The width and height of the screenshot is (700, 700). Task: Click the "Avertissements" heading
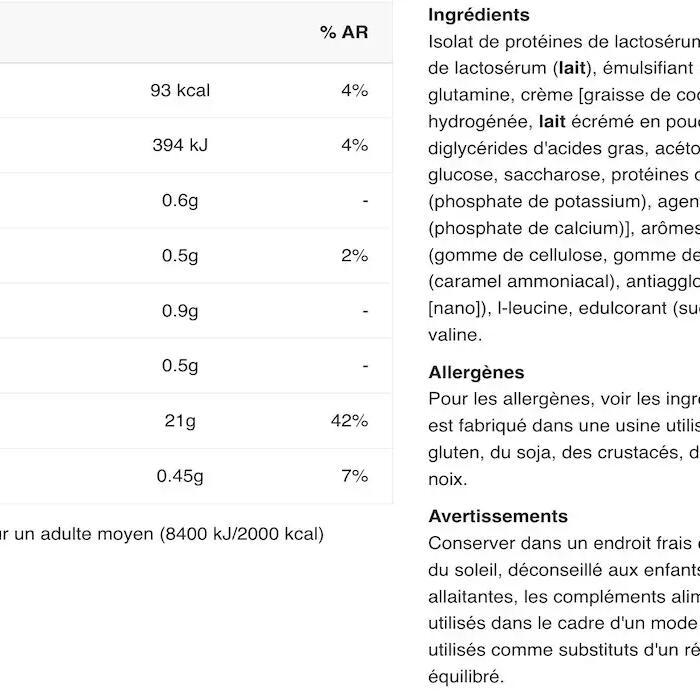[x=498, y=517]
